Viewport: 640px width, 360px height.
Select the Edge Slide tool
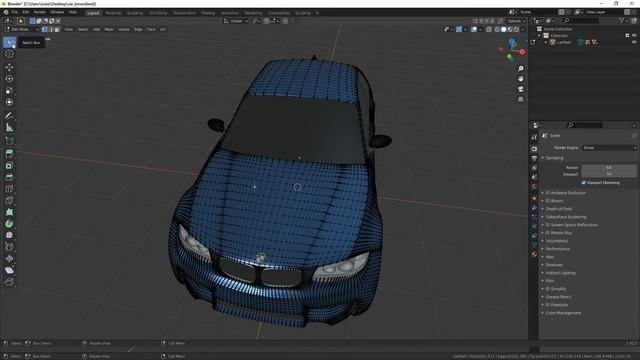9,247
